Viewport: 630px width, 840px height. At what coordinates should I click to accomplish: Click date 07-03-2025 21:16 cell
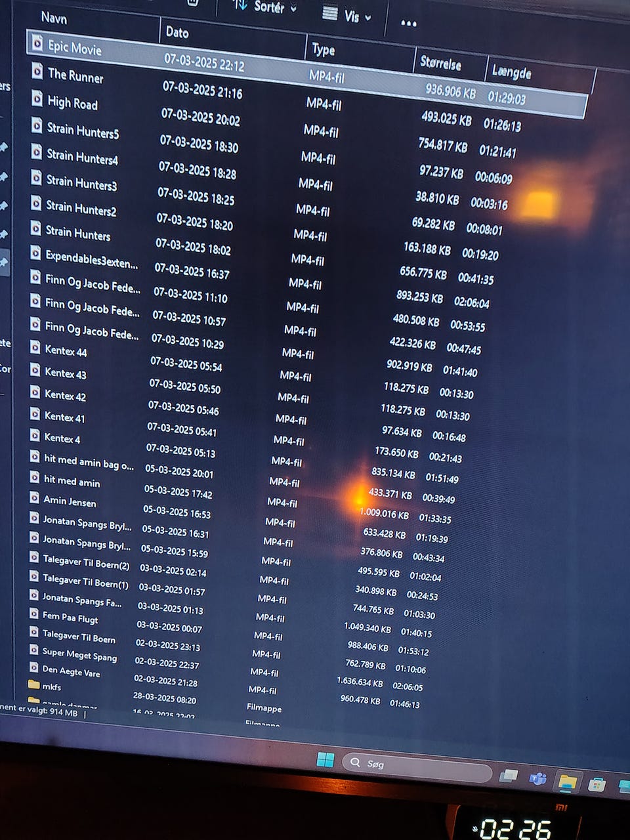click(202, 91)
